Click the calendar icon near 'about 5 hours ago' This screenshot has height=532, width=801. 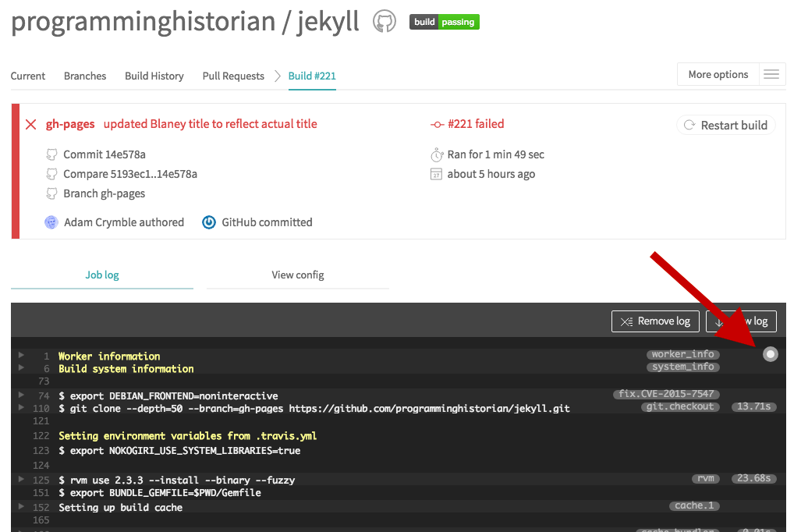click(438, 174)
